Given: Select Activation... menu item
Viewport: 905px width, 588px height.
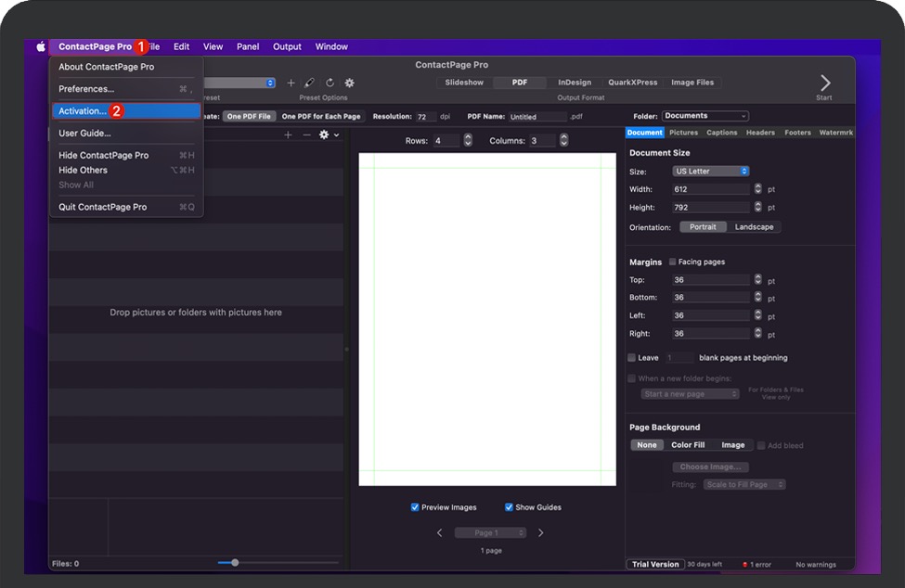Looking at the screenshot, I should (x=126, y=111).
